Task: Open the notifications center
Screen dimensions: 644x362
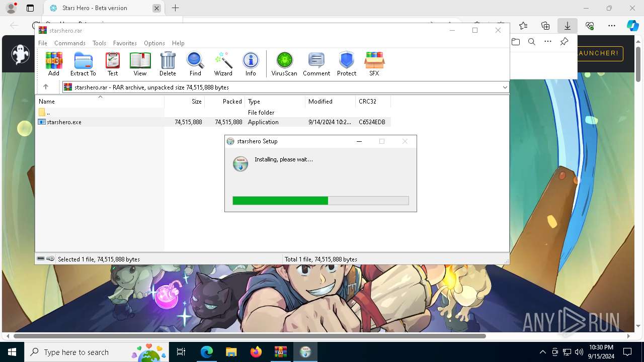Action: pos(627,352)
